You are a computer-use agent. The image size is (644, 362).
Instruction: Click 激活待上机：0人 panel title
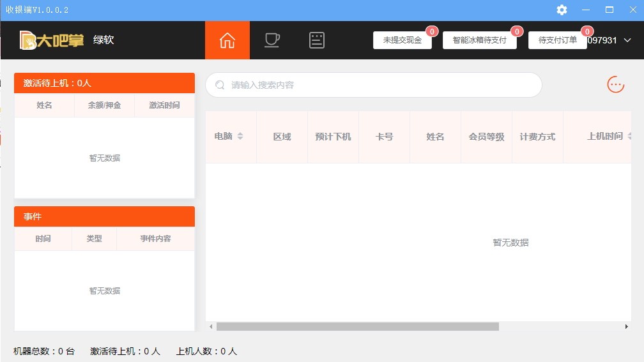[57, 83]
